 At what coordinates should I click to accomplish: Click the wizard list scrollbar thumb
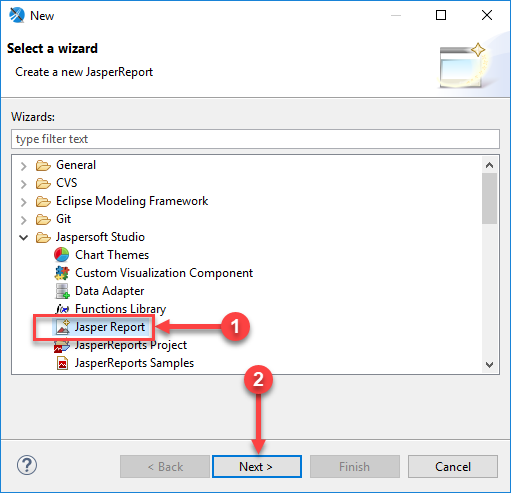(489, 199)
